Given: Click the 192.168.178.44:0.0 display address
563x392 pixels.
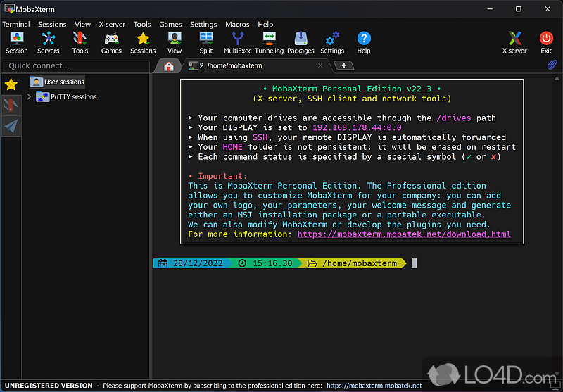Looking at the screenshot, I should [x=357, y=127].
